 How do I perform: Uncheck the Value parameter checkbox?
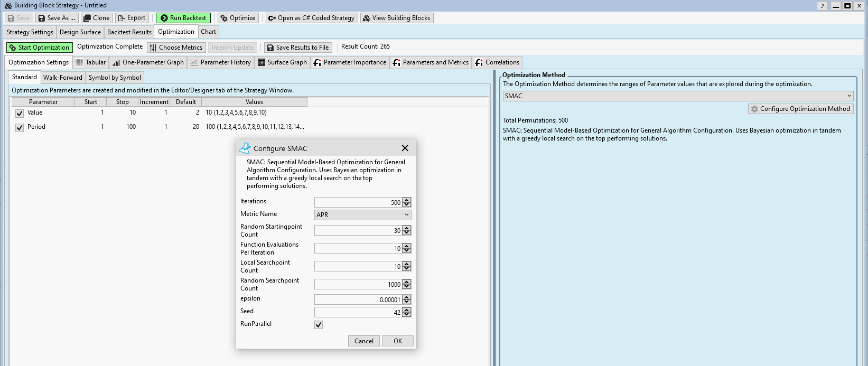click(20, 113)
